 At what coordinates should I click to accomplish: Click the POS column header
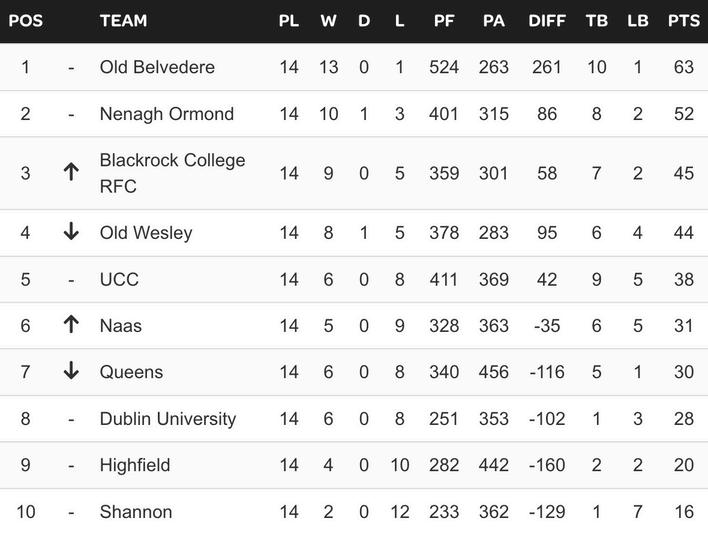coord(25,21)
